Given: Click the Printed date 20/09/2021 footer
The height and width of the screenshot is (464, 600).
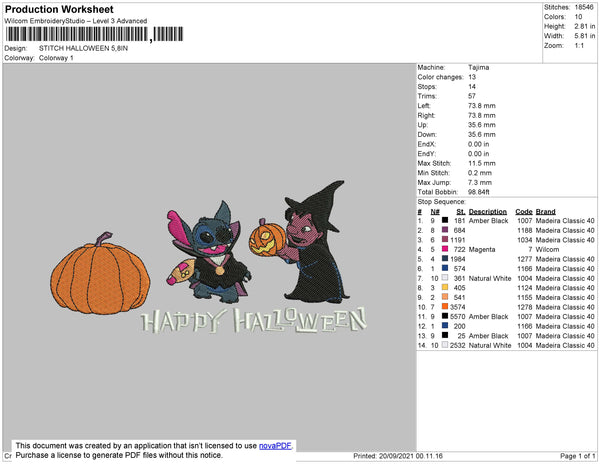Looking at the screenshot, I should pos(398,456).
